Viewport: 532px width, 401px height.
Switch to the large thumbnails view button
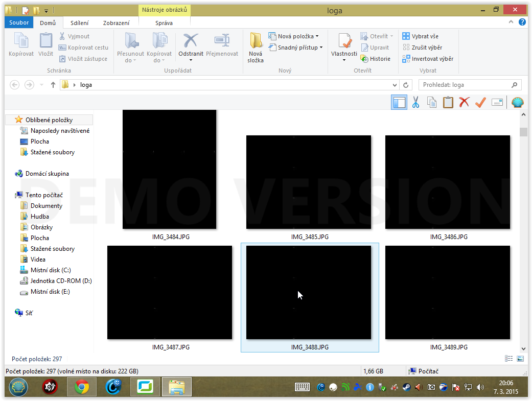click(520, 358)
